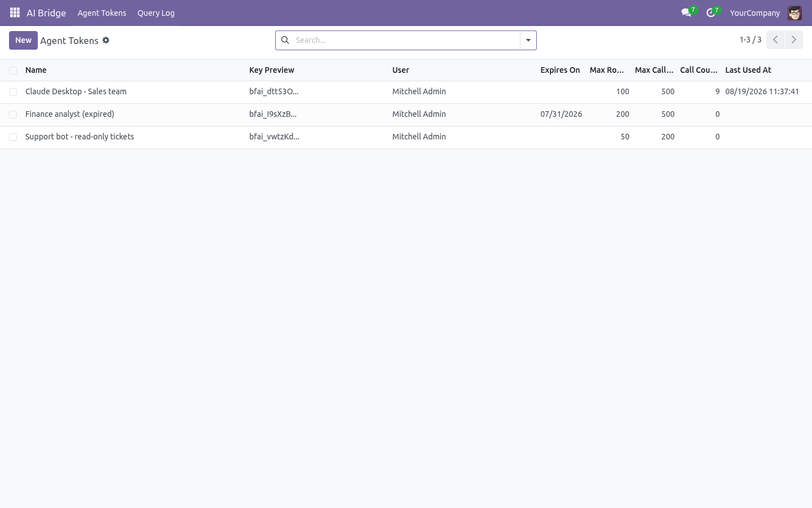Click Mitchell Admin in the Finance analyst row

click(419, 114)
